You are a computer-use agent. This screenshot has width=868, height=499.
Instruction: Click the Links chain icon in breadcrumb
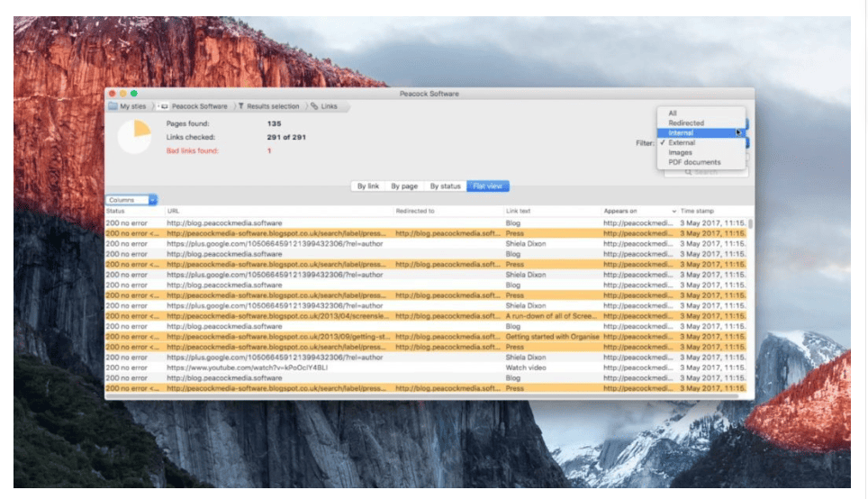pyautogui.click(x=314, y=105)
